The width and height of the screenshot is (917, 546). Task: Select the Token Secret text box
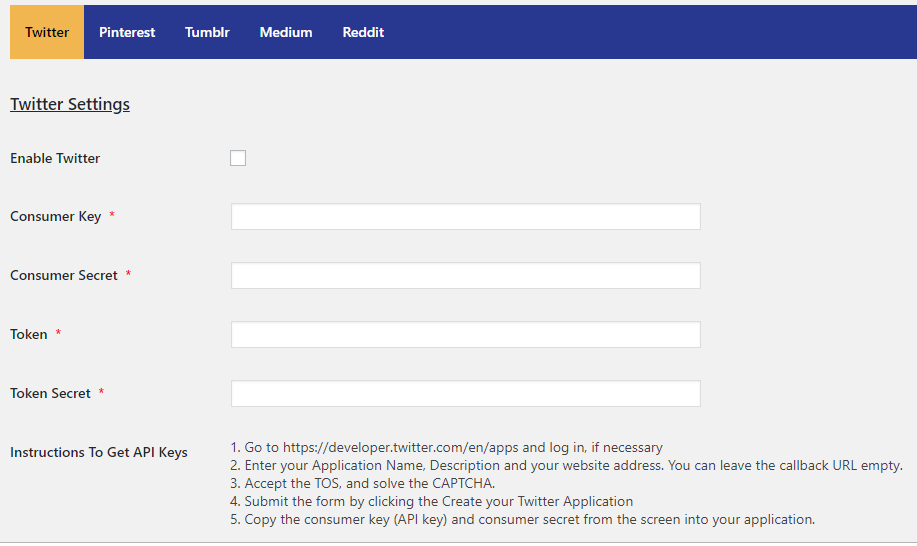[x=465, y=394]
